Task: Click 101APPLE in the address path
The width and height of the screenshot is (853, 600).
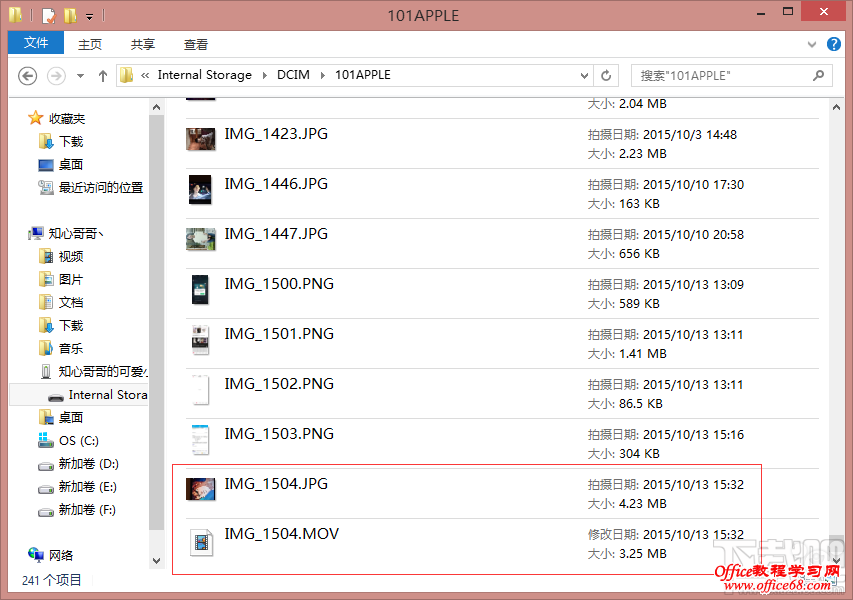Action: pyautogui.click(x=363, y=75)
